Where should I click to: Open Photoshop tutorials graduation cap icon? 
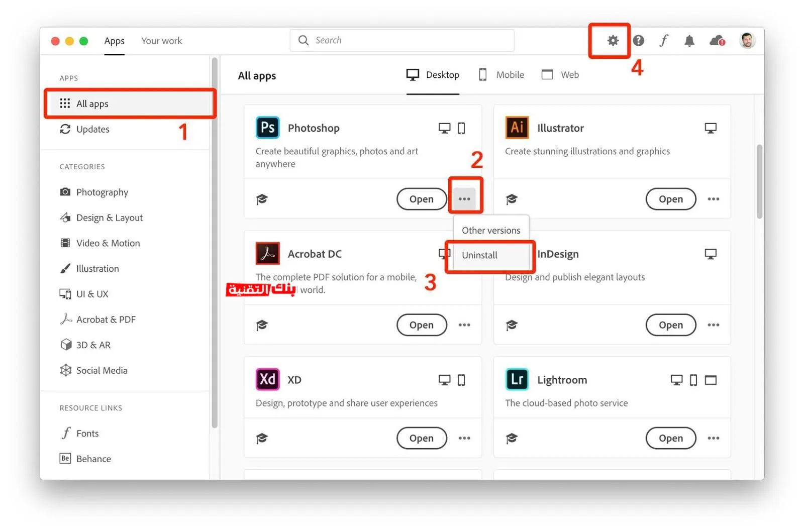(x=262, y=199)
